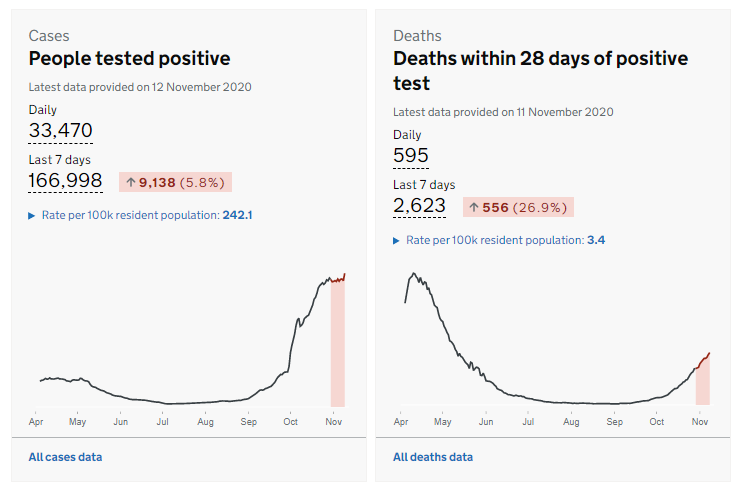Click the daily cases figure 33,470
The image size is (740, 494).
[61, 129]
